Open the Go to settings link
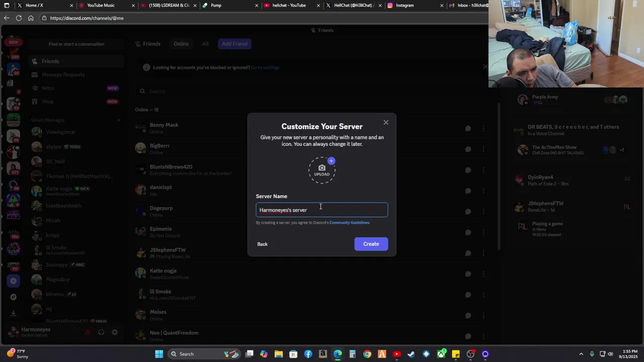 click(265, 67)
